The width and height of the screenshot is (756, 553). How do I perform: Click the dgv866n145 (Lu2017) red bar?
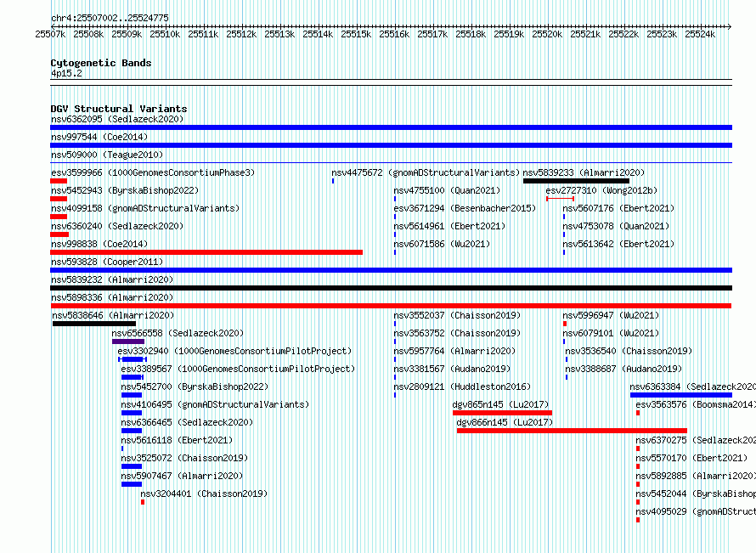click(x=572, y=431)
